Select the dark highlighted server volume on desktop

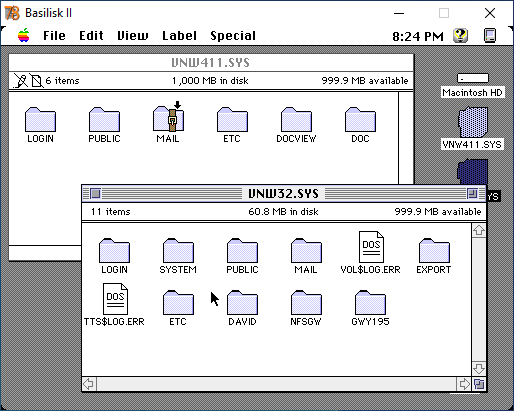(473, 172)
